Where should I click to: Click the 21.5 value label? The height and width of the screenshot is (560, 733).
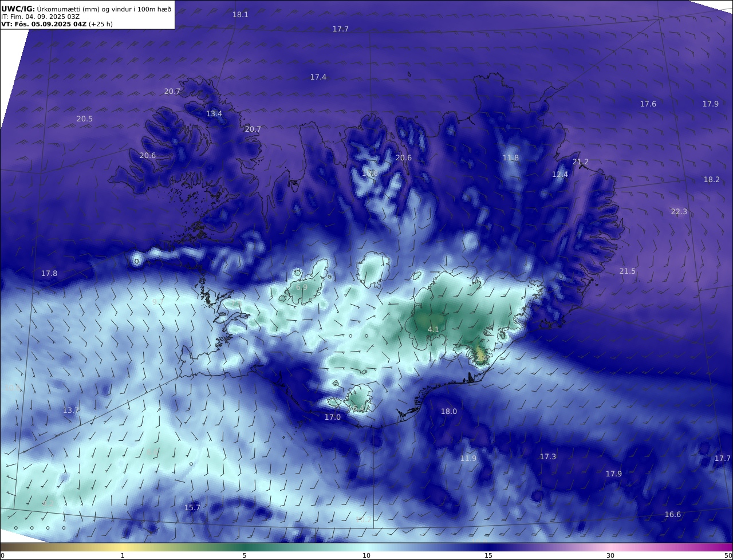coord(628,271)
